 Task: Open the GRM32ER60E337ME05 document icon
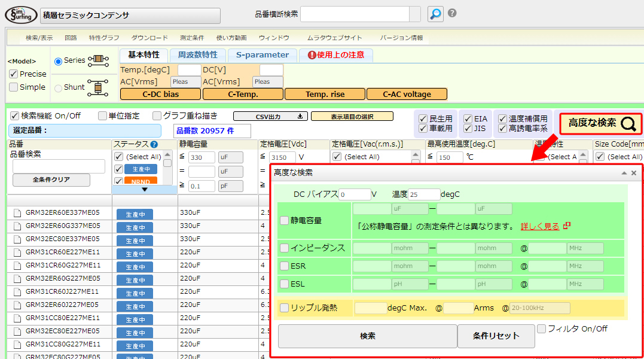point(17,213)
